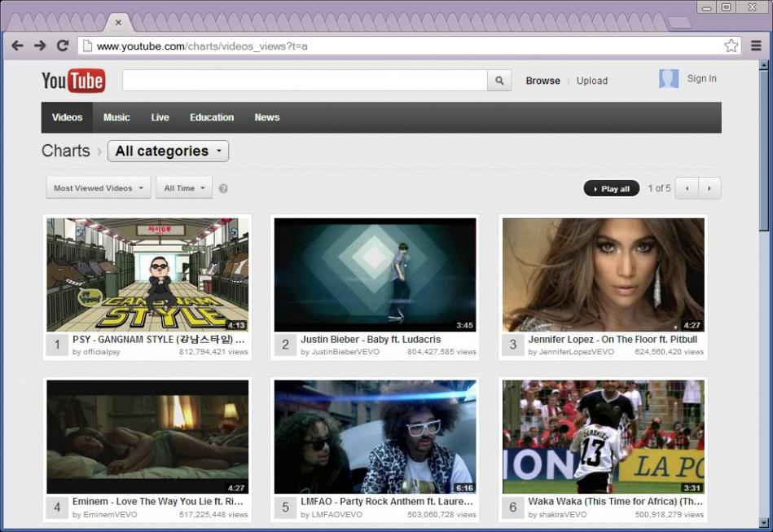Focus the YouTube search box
This screenshot has height=532, width=773.
click(x=305, y=81)
